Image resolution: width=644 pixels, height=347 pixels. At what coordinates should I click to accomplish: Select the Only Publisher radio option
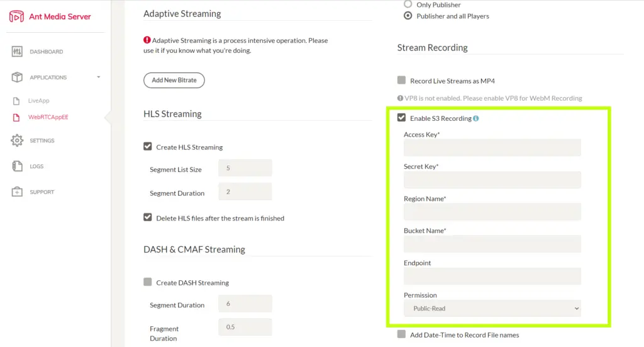tap(408, 4)
